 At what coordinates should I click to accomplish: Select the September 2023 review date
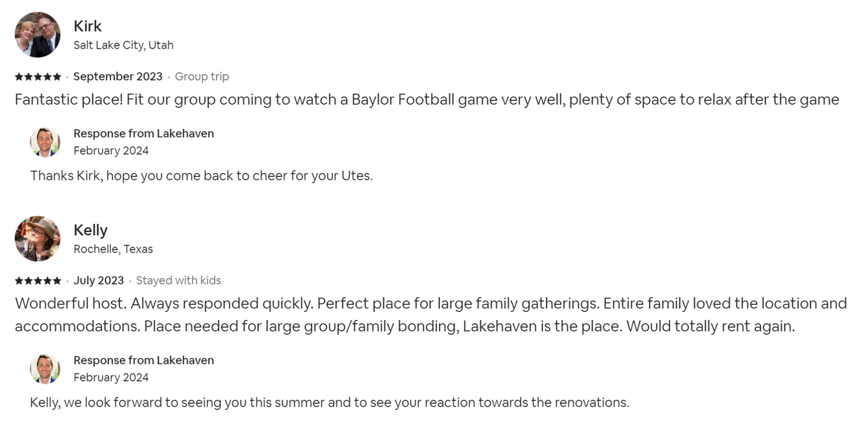[x=118, y=77]
